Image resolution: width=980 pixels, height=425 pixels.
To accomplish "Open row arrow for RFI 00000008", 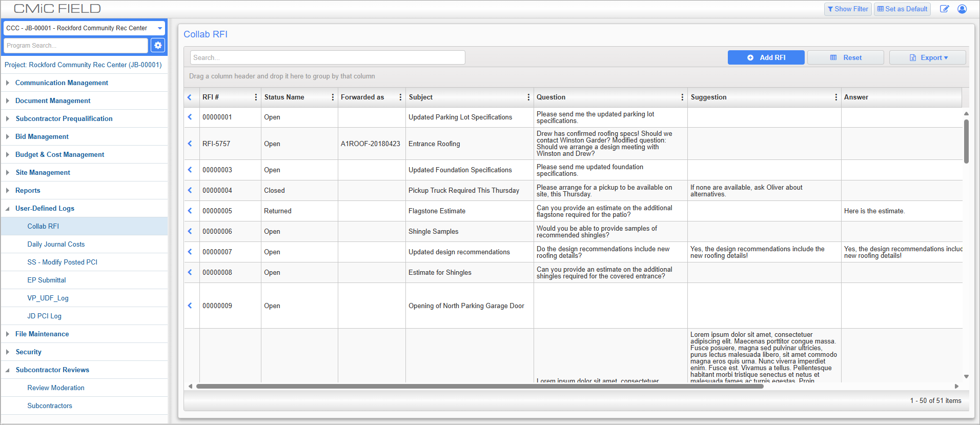I will pyautogui.click(x=190, y=272).
